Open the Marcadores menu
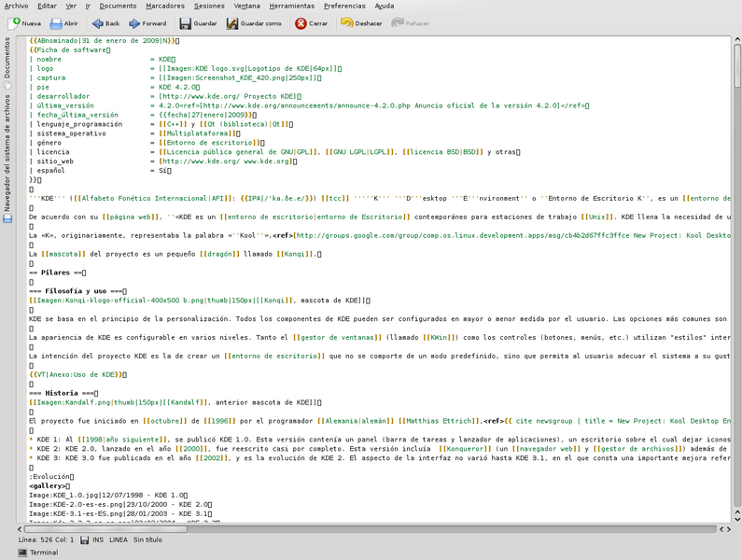The height and width of the screenshot is (560, 742). [165, 6]
